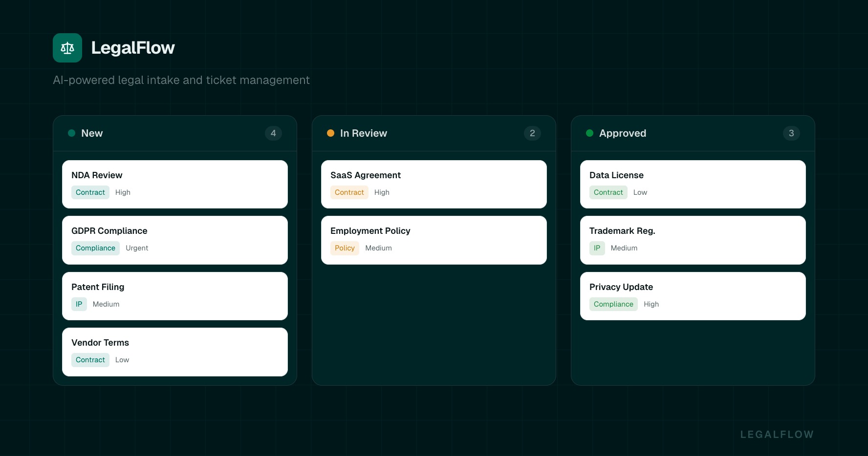Click Medium priority on Trademark Reg. card
Viewport: 868px width, 456px height.
(x=624, y=248)
